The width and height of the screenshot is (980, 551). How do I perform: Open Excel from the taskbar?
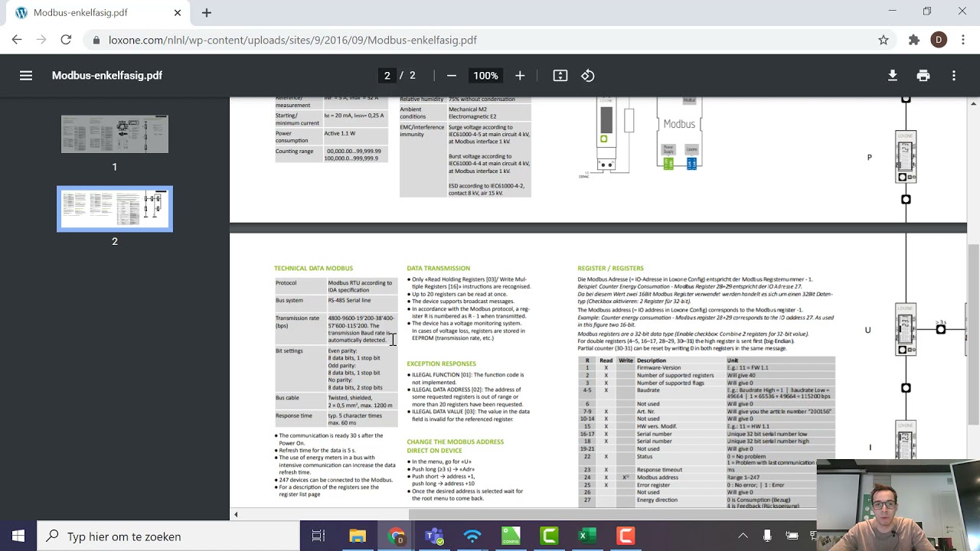coord(587,536)
